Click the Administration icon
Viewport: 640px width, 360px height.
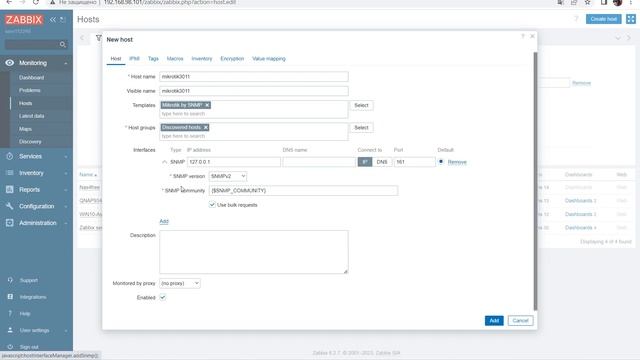[x=10, y=223]
